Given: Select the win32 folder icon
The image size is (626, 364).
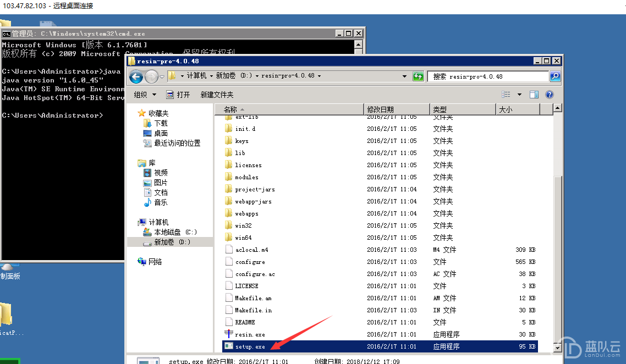Looking at the screenshot, I should click(229, 225).
